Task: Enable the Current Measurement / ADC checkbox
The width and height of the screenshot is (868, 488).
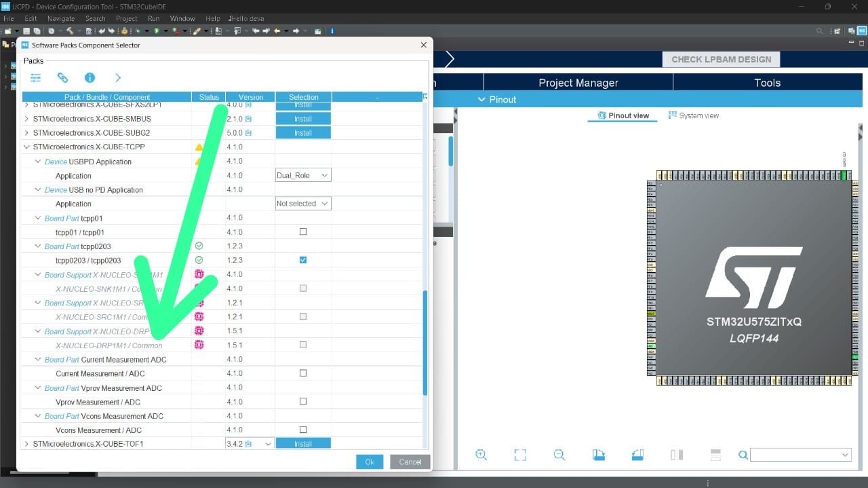Action: coord(303,373)
